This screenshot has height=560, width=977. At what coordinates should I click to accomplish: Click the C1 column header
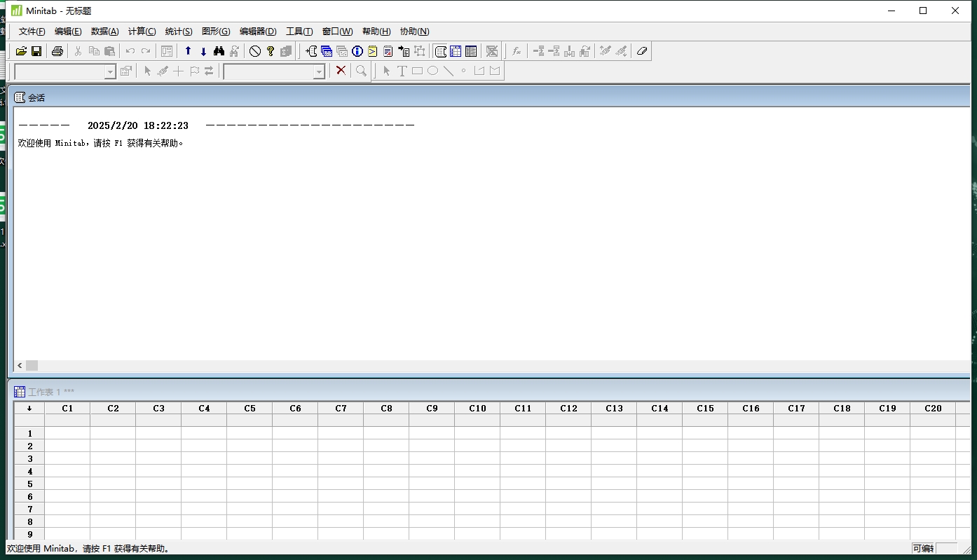67,408
